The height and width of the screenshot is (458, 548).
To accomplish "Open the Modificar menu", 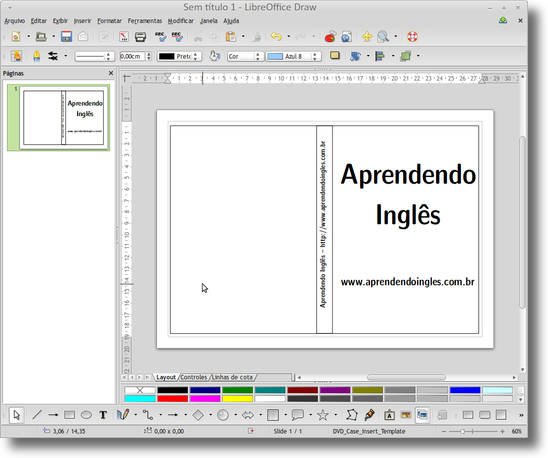I will tap(181, 21).
